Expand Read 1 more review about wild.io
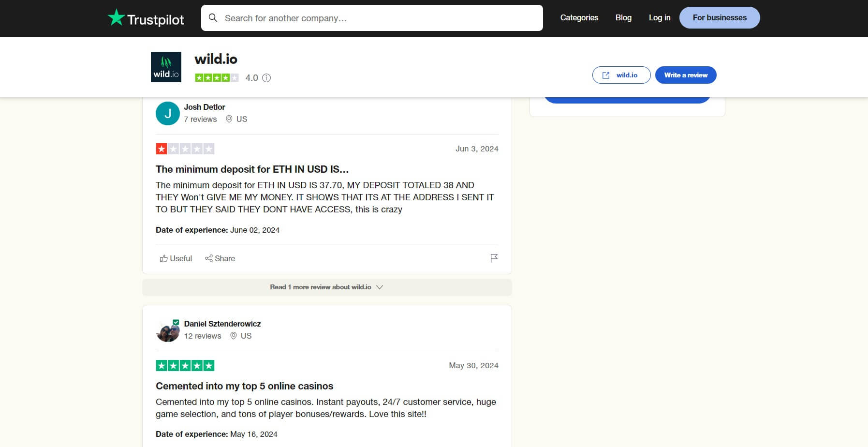Screen dimensions: 868x447 [321, 287]
